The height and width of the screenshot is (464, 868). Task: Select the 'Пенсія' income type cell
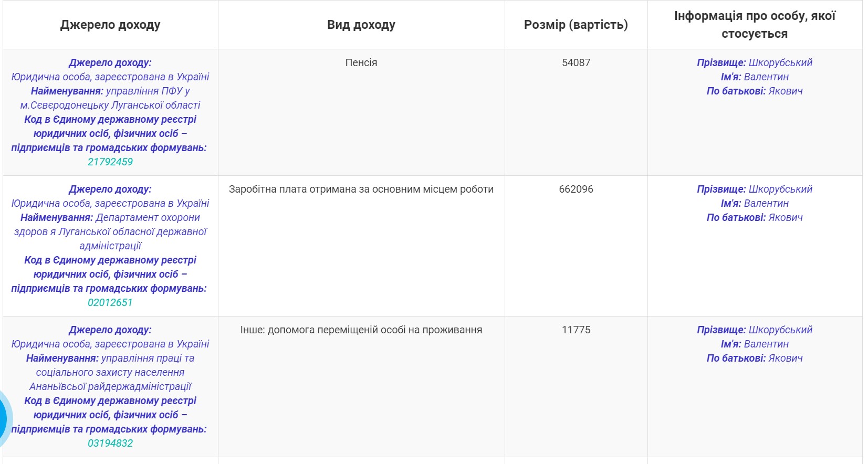361,62
